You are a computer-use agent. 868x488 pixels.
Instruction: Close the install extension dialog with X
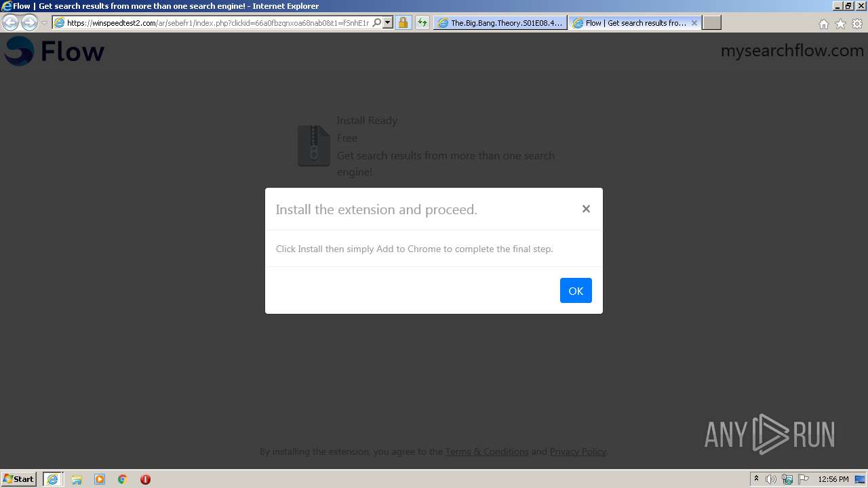[586, 209]
